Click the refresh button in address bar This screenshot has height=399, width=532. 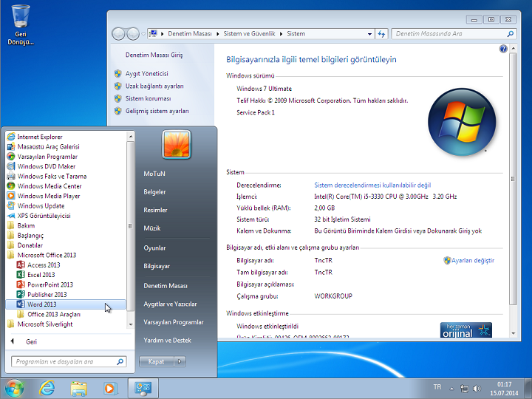(381, 33)
